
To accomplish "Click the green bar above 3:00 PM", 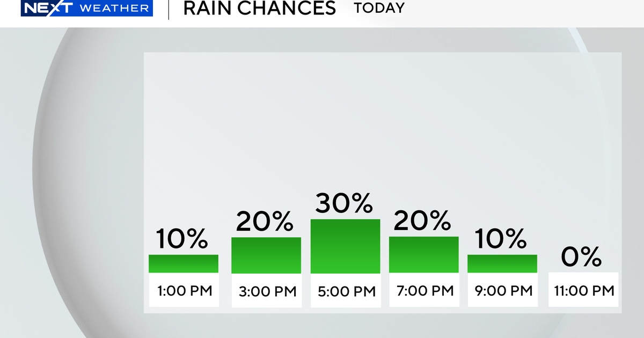I will (266, 255).
